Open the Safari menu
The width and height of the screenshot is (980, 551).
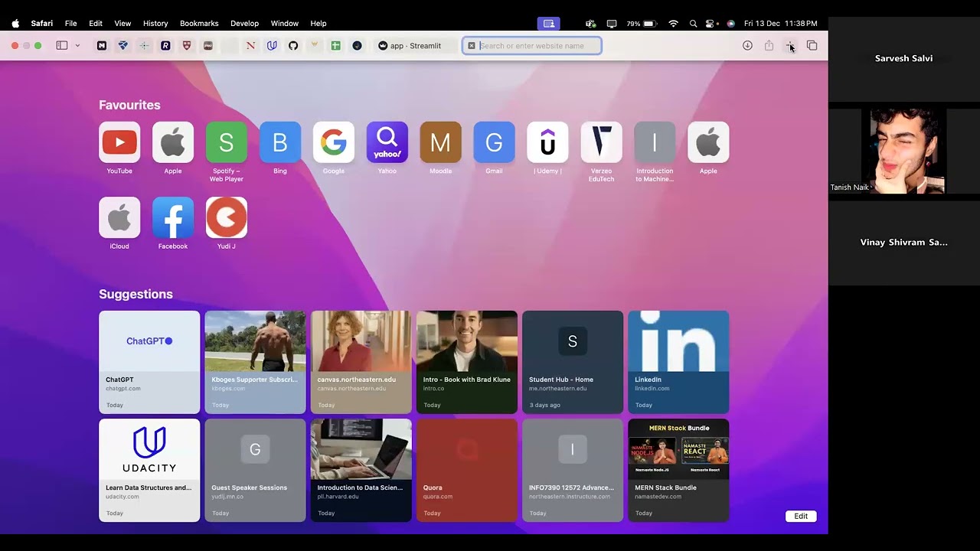(42, 24)
